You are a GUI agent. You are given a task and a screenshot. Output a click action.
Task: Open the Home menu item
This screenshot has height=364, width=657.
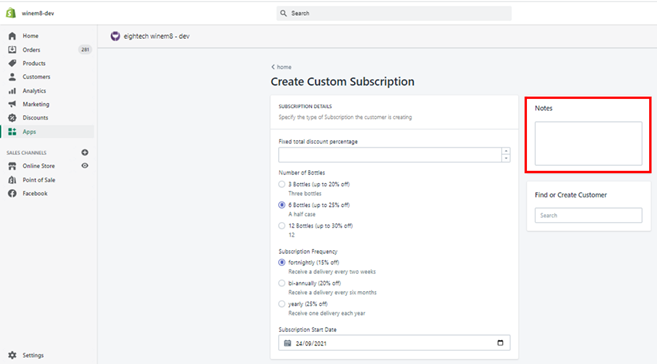tap(30, 36)
